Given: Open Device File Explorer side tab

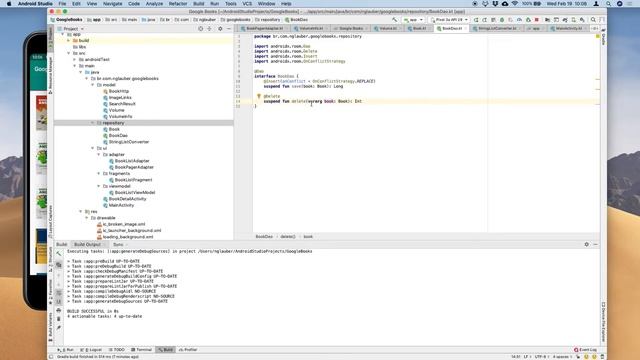Looking at the screenshot, I should pyautogui.click(x=603, y=322).
